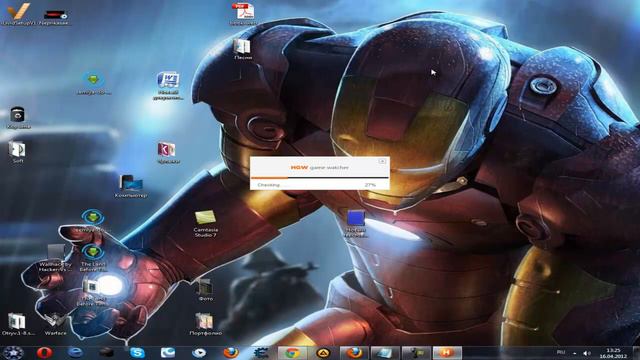
Task: Open the orange checkmark setup icon on desktop
Action: [x=18, y=12]
